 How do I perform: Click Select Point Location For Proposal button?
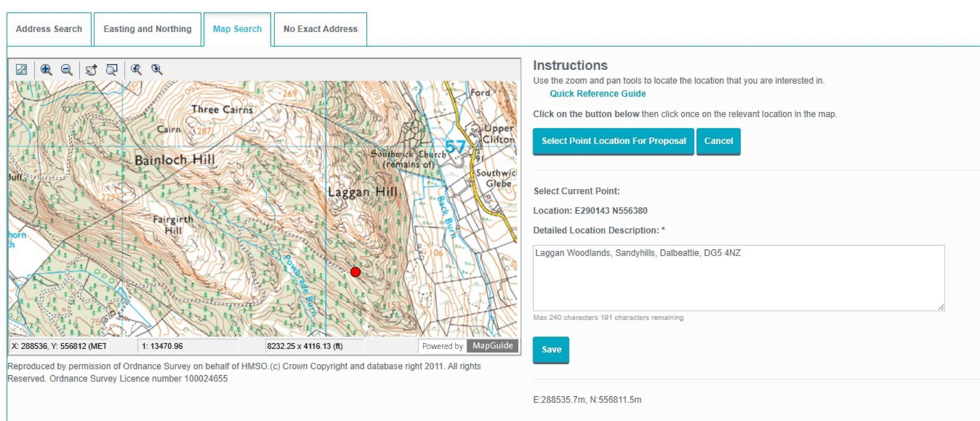pos(613,141)
